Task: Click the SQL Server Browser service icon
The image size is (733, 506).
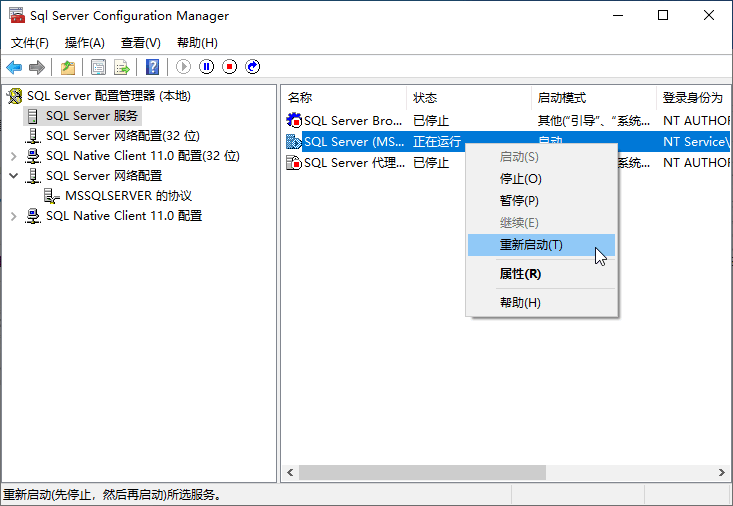Action: (294, 121)
